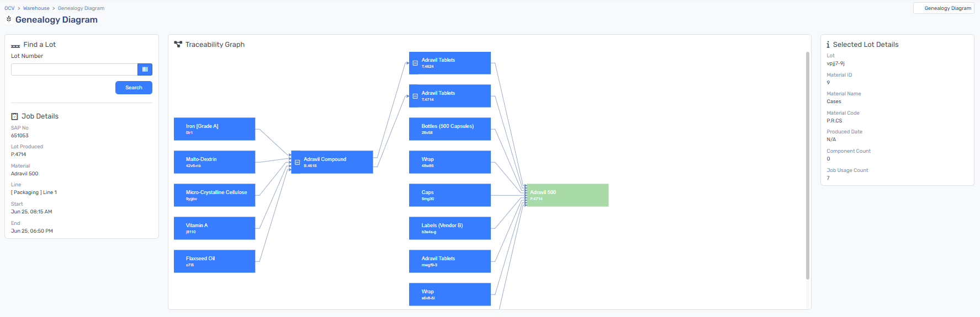Click the Material Name value Cases

tap(834, 101)
